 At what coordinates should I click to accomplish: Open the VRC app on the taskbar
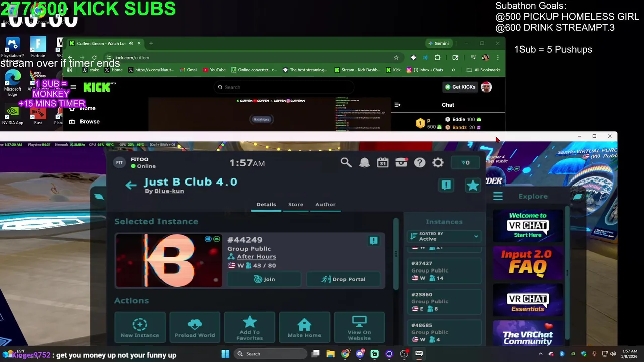[x=419, y=354]
